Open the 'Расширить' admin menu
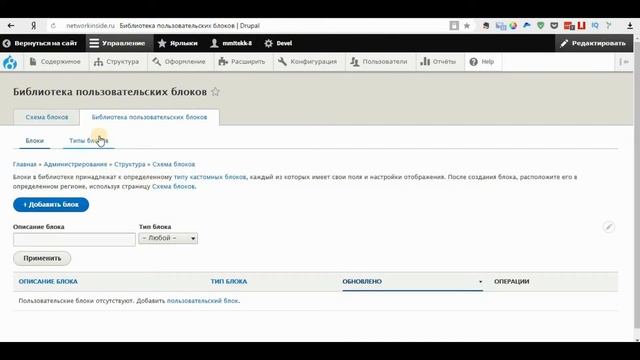Screen dimensions: 640x360 click(242, 62)
